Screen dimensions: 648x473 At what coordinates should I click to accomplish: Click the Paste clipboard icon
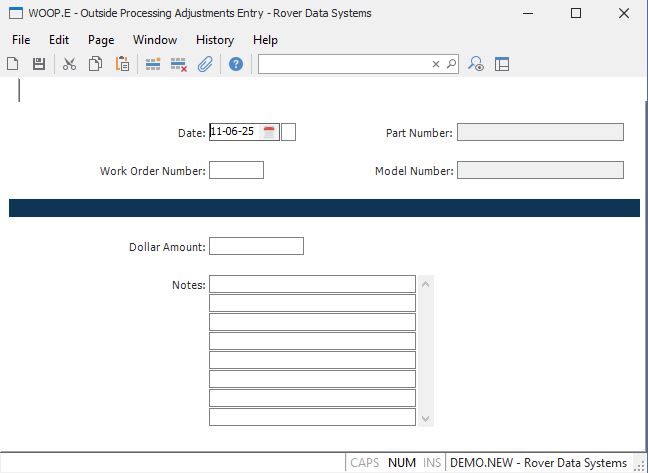point(122,64)
